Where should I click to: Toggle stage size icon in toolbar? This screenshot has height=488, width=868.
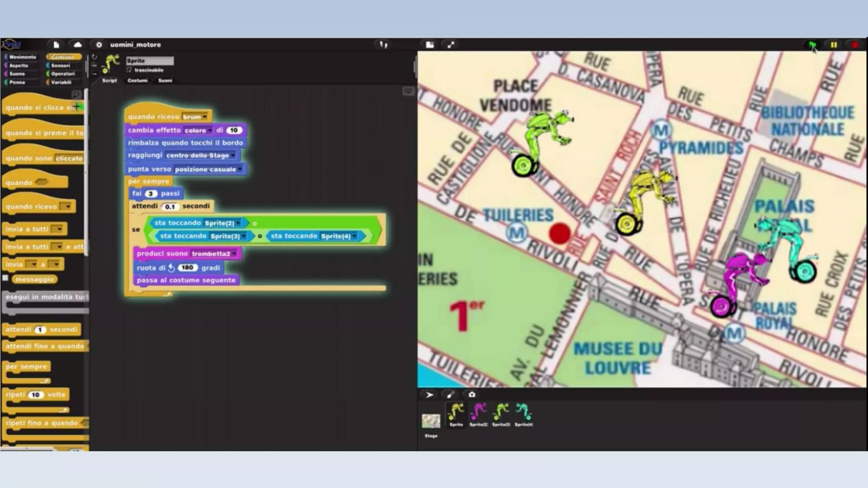430,44
